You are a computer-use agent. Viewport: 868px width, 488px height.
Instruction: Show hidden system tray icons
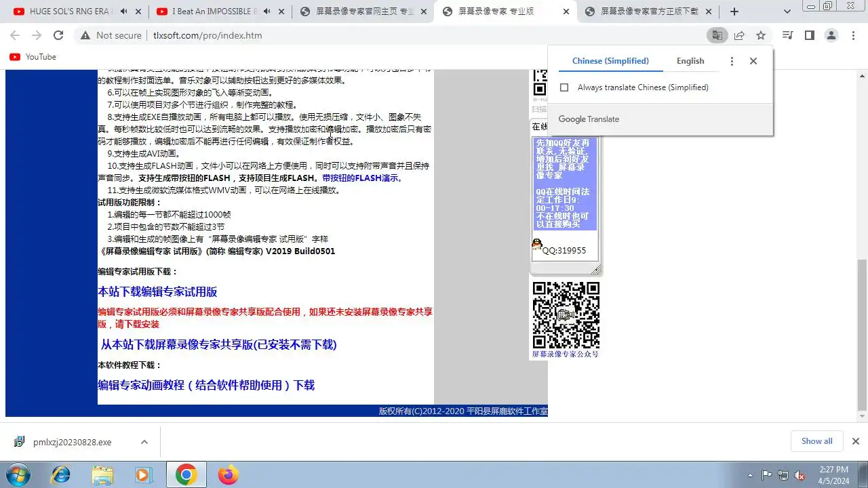[750, 475]
